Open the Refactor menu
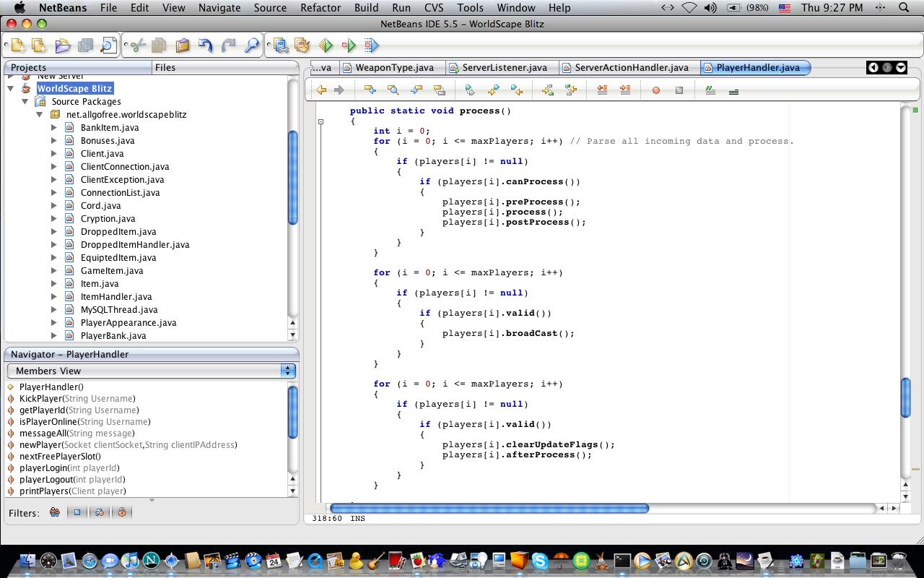This screenshot has width=924, height=578. tap(321, 7)
